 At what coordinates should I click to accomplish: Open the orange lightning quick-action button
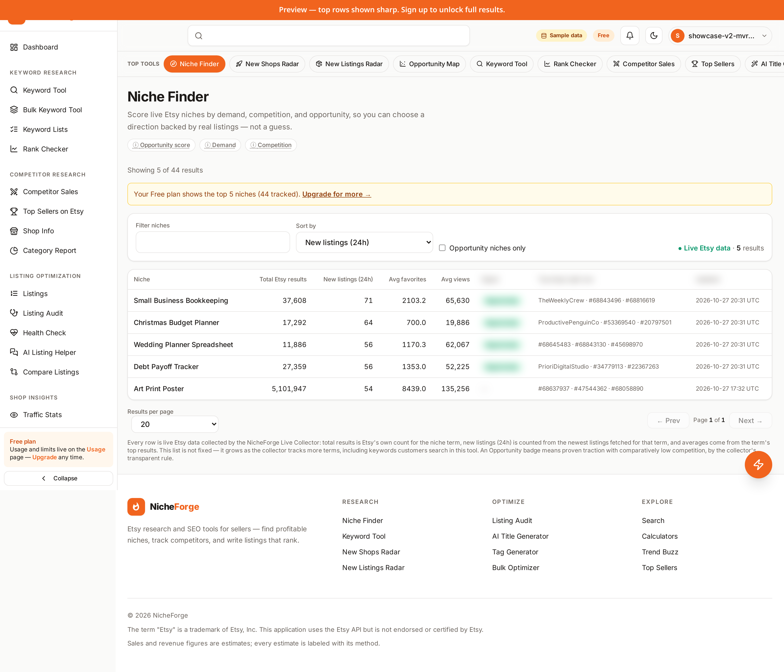pyautogui.click(x=758, y=464)
